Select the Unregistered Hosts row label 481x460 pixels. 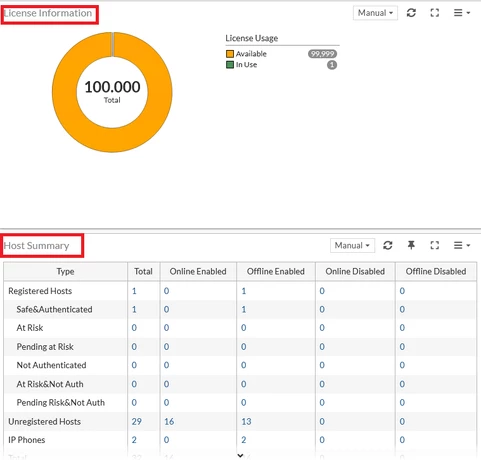tap(45, 421)
